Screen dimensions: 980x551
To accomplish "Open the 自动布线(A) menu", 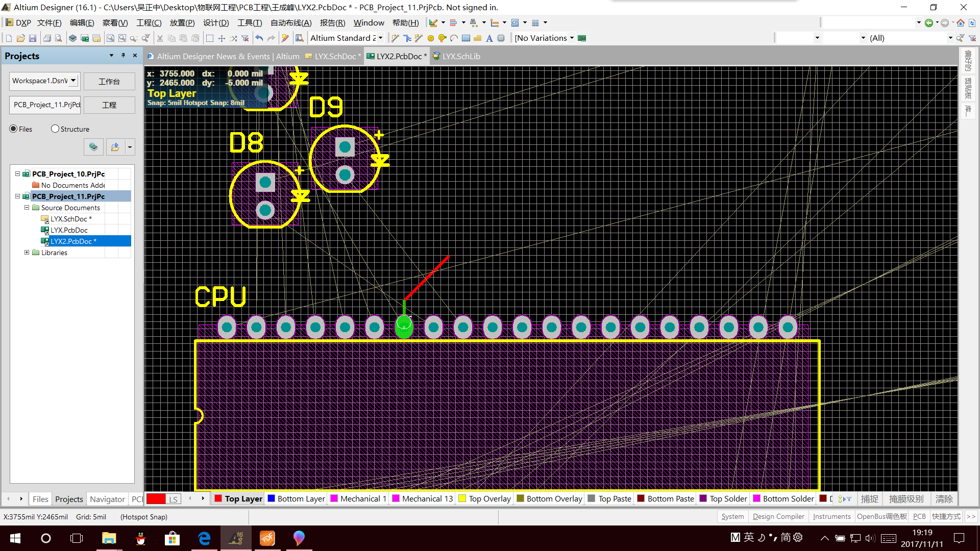I will pyautogui.click(x=291, y=23).
